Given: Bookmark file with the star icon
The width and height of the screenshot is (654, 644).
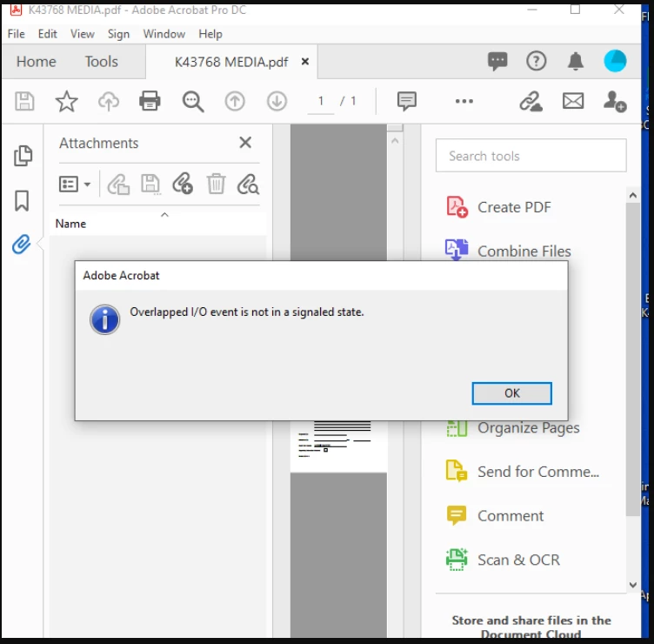Looking at the screenshot, I should 66,102.
